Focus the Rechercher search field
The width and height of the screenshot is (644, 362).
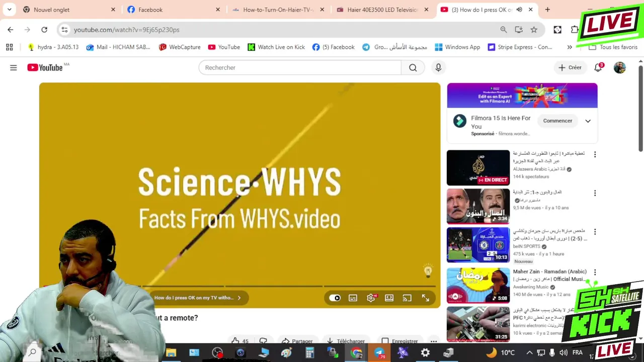click(300, 67)
